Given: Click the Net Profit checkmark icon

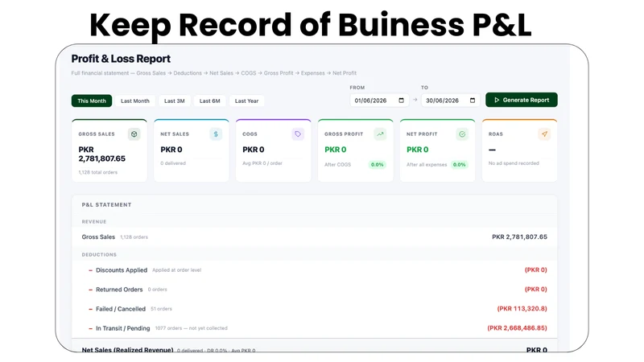Looking at the screenshot, I should [462, 134].
